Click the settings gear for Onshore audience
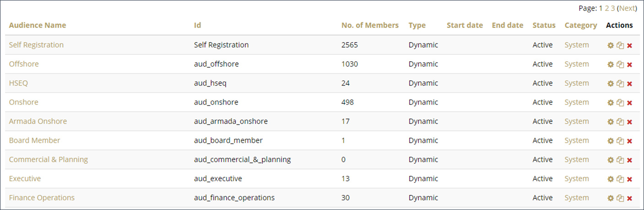The width and height of the screenshot is (644, 210). (x=610, y=103)
